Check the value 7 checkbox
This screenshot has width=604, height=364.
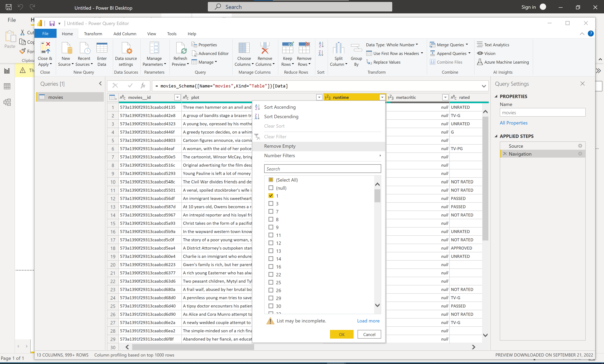coord(271,211)
